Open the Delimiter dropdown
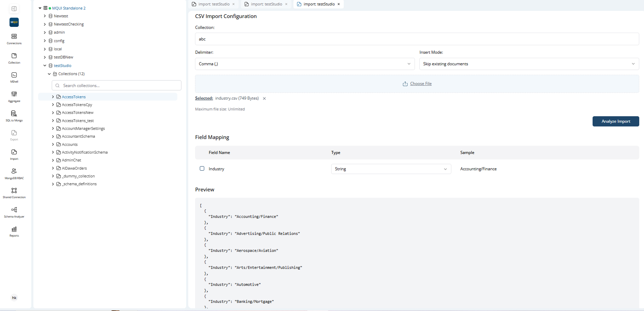The image size is (644, 311). pyautogui.click(x=305, y=64)
